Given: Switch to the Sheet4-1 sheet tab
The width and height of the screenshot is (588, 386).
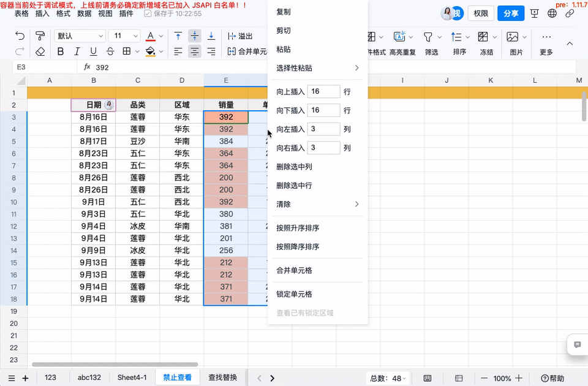Looking at the screenshot, I should pos(132,377).
